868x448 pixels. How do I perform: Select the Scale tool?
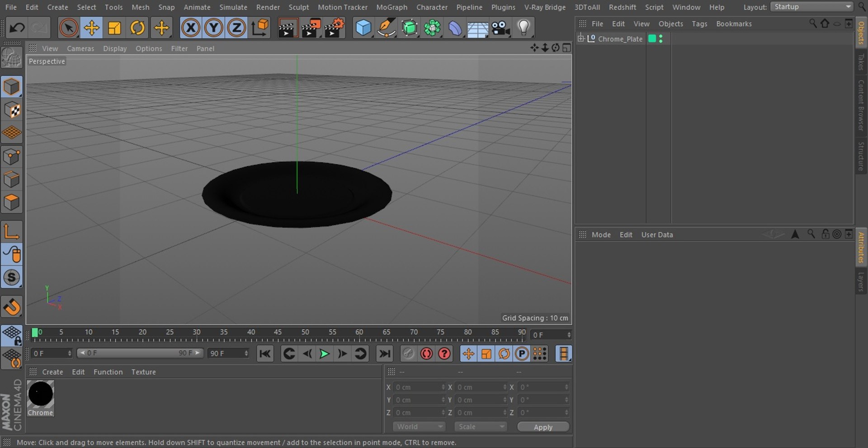pos(114,28)
